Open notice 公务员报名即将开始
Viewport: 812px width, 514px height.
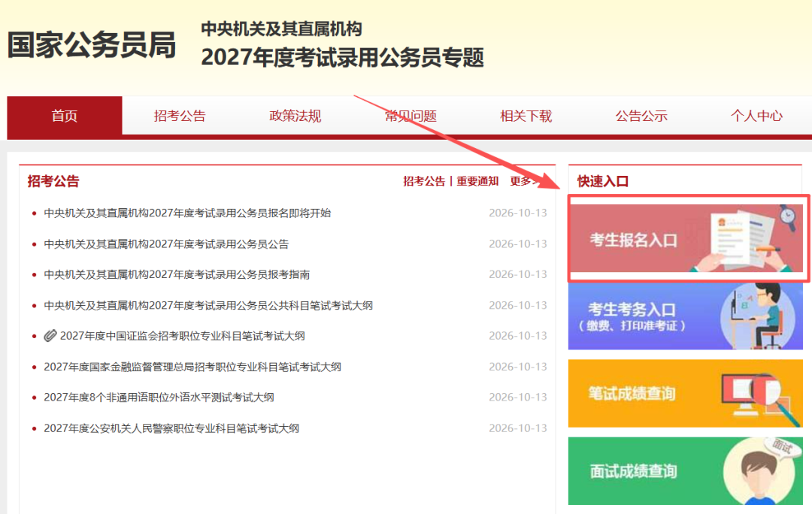tap(187, 213)
